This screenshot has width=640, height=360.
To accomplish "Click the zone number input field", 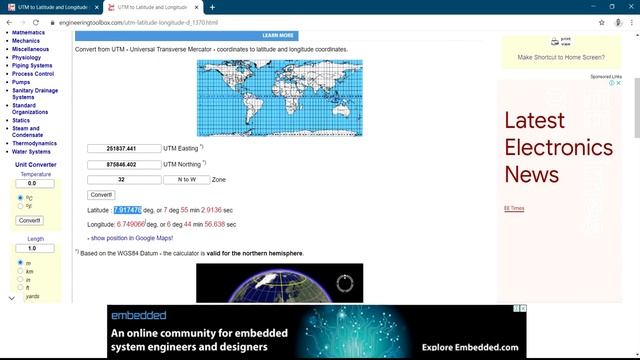I will [124, 180].
